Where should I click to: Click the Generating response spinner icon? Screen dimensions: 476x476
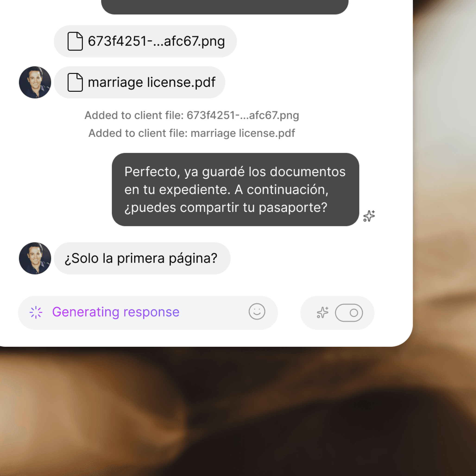pyautogui.click(x=36, y=312)
